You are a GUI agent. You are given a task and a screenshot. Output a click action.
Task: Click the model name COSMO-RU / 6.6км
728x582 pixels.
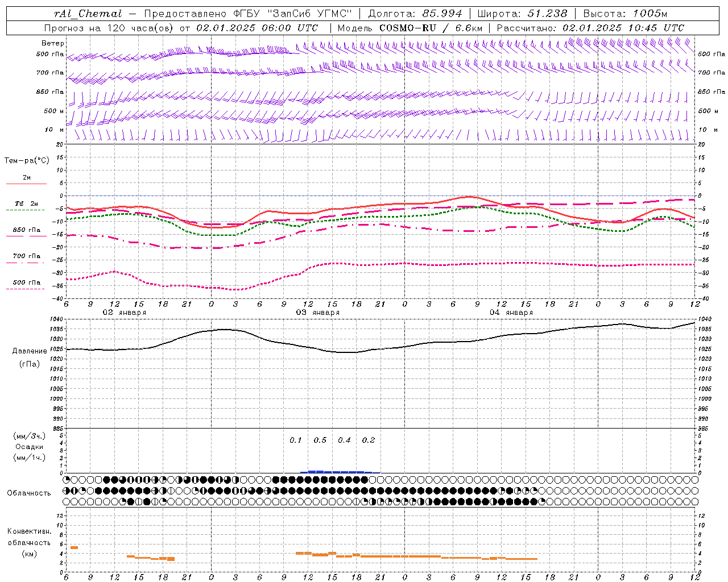(431, 28)
